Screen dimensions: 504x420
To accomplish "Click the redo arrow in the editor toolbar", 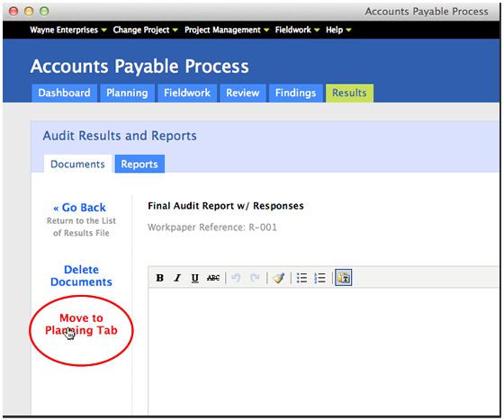I will (255, 278).
